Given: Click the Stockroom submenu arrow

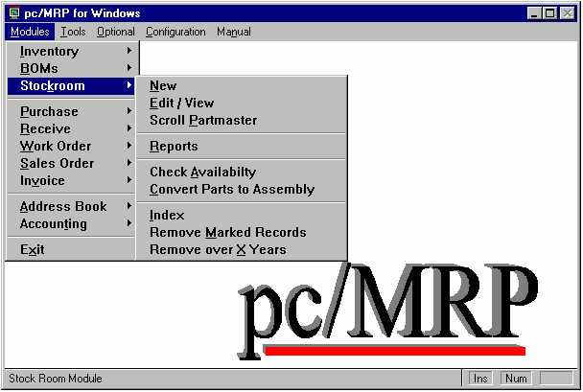Looking at the screenshot, I should (x=129, y=85).
